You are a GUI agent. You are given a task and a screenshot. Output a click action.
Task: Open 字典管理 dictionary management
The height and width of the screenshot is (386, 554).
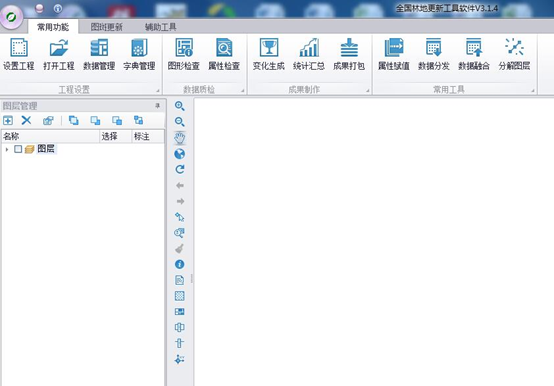pos(139,54)
